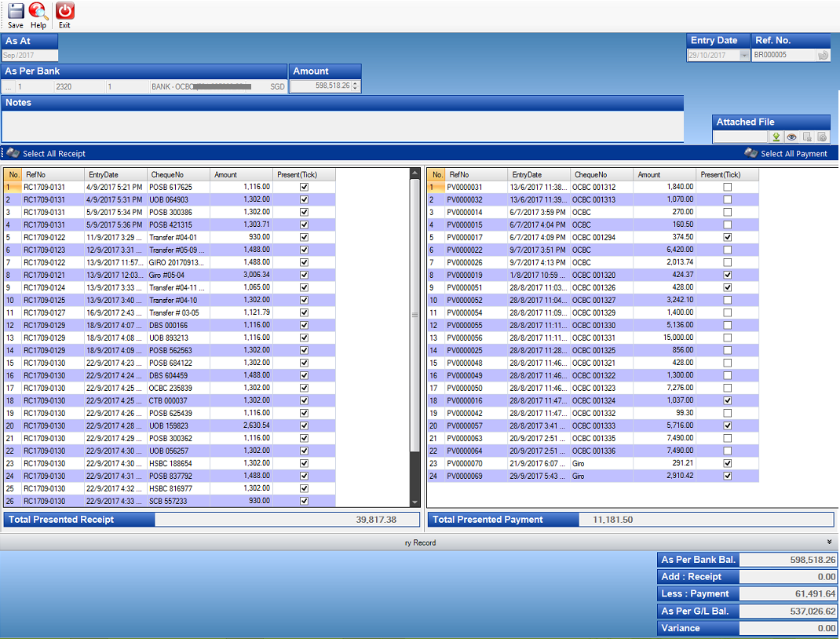Click the remove attached file icon
840x639 pixels.
click(807, 137)
